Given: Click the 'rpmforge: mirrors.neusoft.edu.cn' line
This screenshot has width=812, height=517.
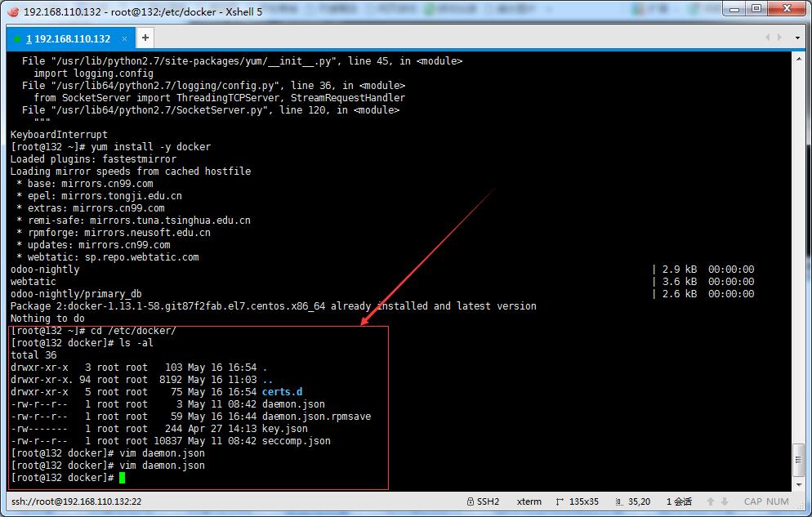Looking at the screenshot, I should click(114, 233).
